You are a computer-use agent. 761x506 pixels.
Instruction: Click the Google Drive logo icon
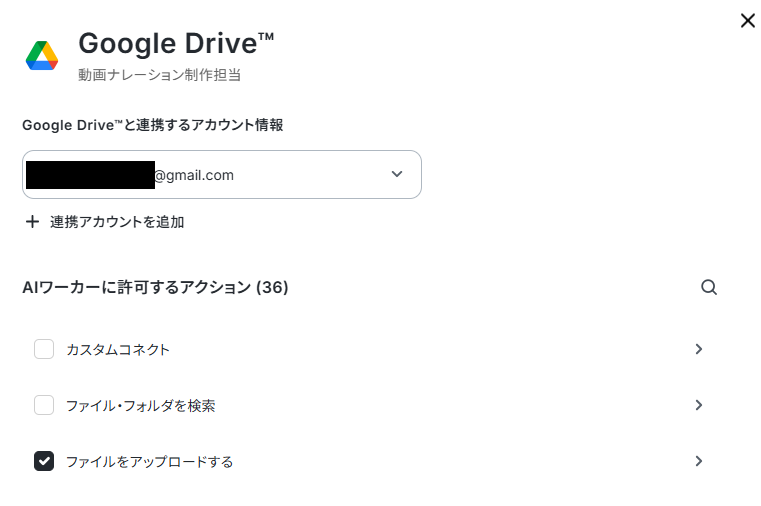pyautogui.click(x=42, y=56)
